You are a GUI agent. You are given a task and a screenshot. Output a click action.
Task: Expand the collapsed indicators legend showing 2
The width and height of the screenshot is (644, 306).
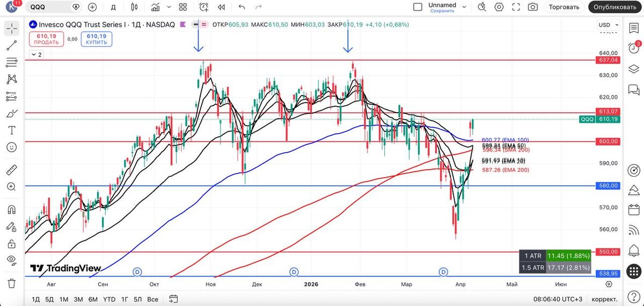point(36,54)
